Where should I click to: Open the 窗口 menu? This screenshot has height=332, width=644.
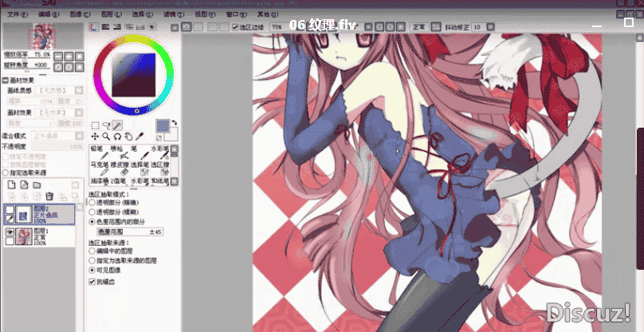click(x=237, y=14)
